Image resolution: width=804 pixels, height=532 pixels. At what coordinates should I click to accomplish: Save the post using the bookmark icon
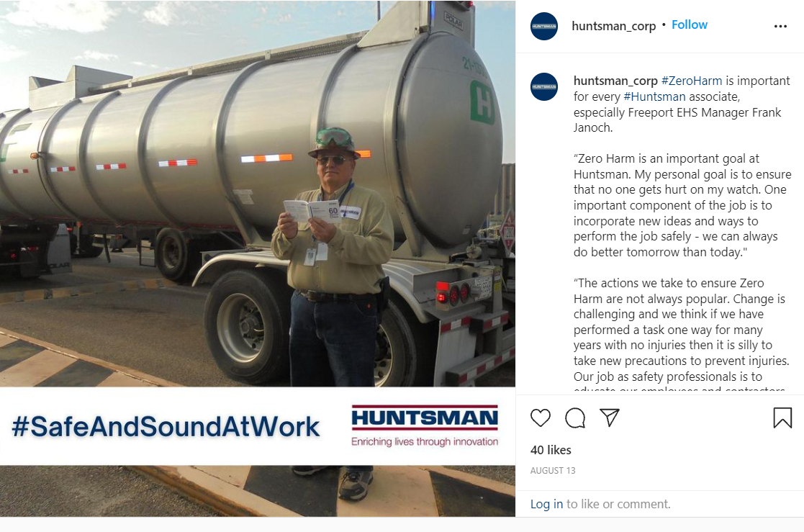tap(782, 418)
